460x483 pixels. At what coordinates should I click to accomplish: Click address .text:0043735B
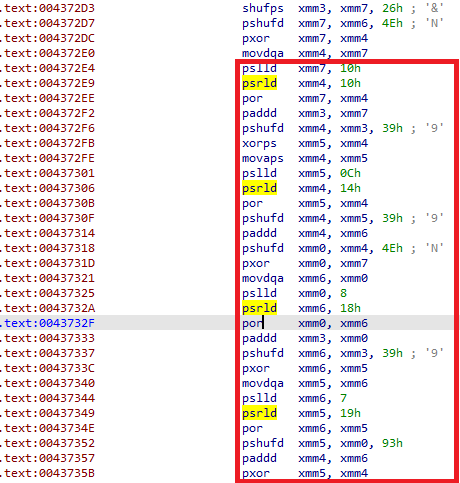coord(47,473)
